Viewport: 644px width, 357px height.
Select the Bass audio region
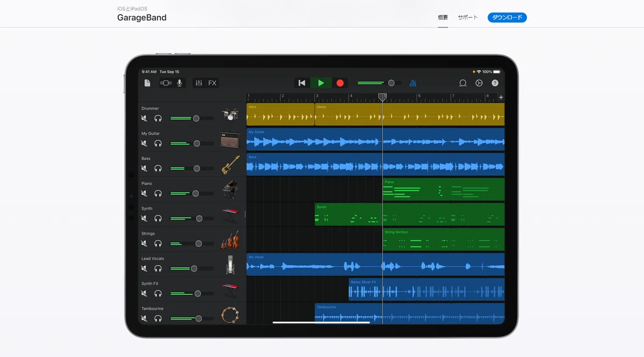pos(376,164)
